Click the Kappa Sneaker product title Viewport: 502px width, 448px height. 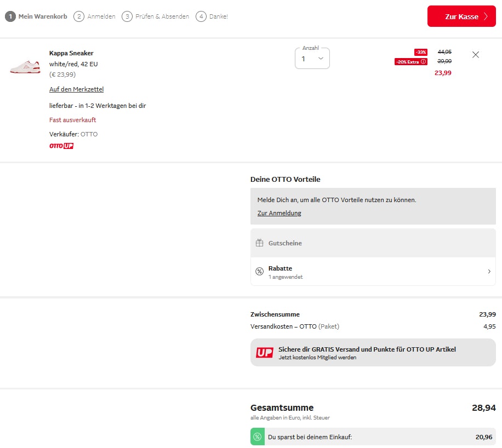(71, 53)
